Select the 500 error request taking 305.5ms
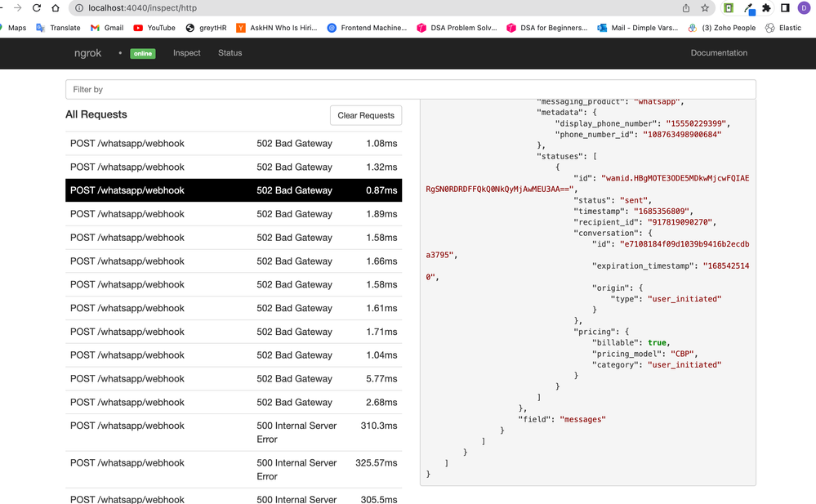816x504 pixels. (234, 497)
